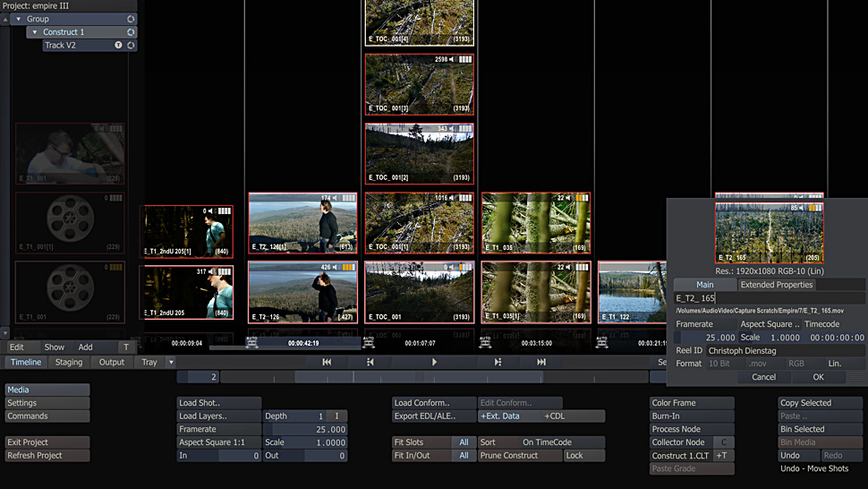
Task: Select the E_TOC_001[3] shot thumbnail
Action: click(x=419, y=84)
